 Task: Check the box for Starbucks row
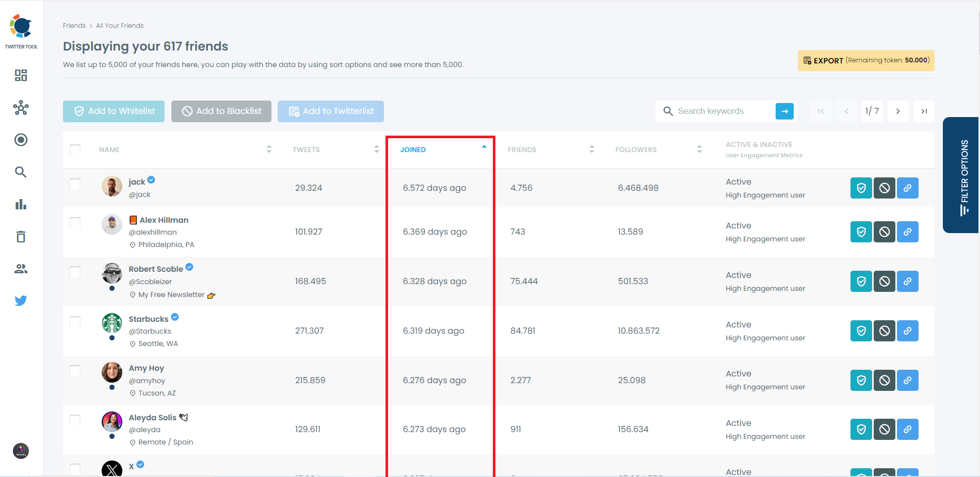(75, 321)
